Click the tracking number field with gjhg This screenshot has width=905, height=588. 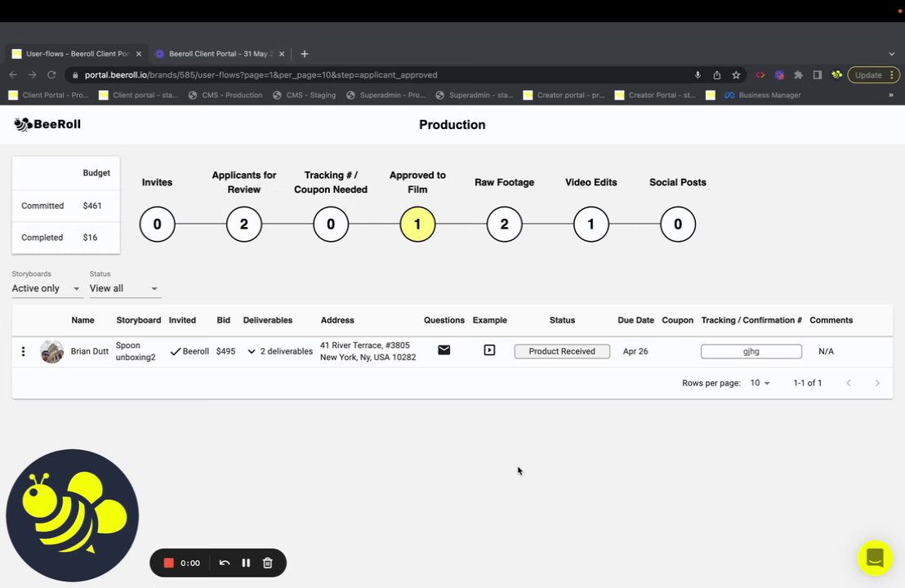[751, 351]
